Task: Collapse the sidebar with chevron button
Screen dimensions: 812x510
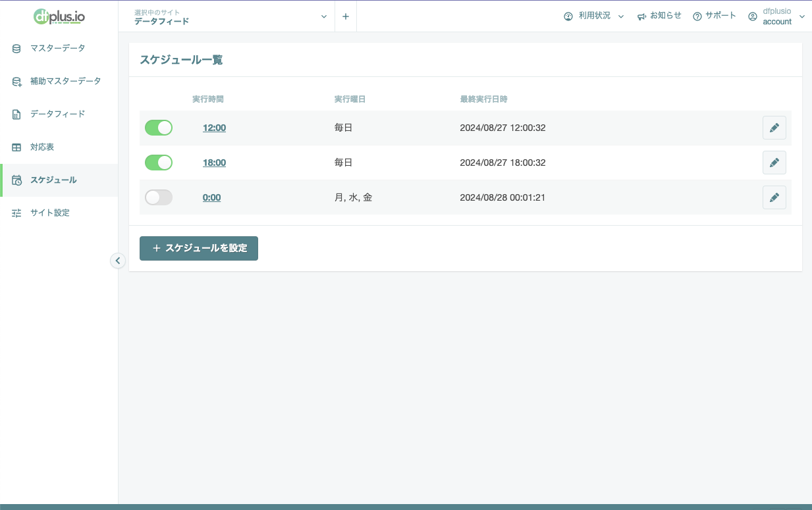Action: pos(118,261)
